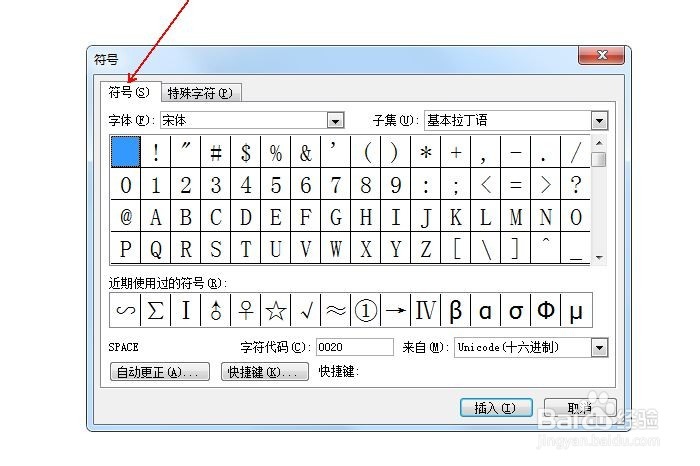
Task: Pick the number sign # symbol
Action: pos(216,152)
